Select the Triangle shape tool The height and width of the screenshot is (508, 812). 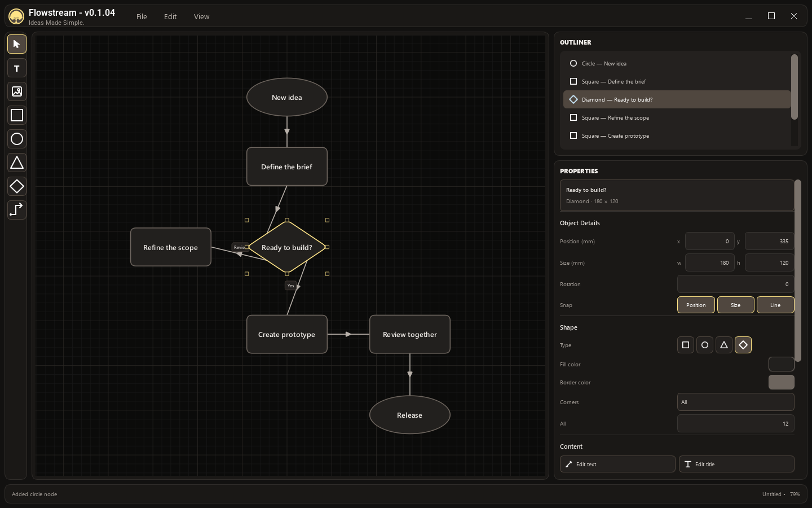click(x=17, y=163)
